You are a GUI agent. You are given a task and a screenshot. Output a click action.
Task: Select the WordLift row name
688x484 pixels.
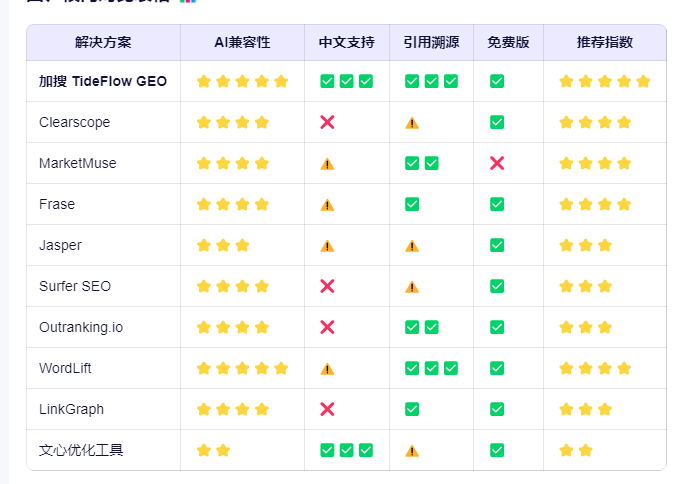coord(65,368)
